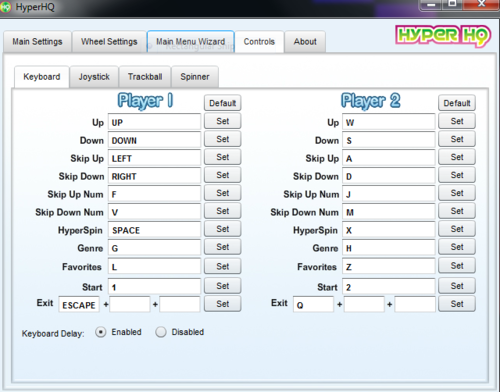
Task: Switch to the Joystick sub-tab
Action: click(x=94, y=77)
